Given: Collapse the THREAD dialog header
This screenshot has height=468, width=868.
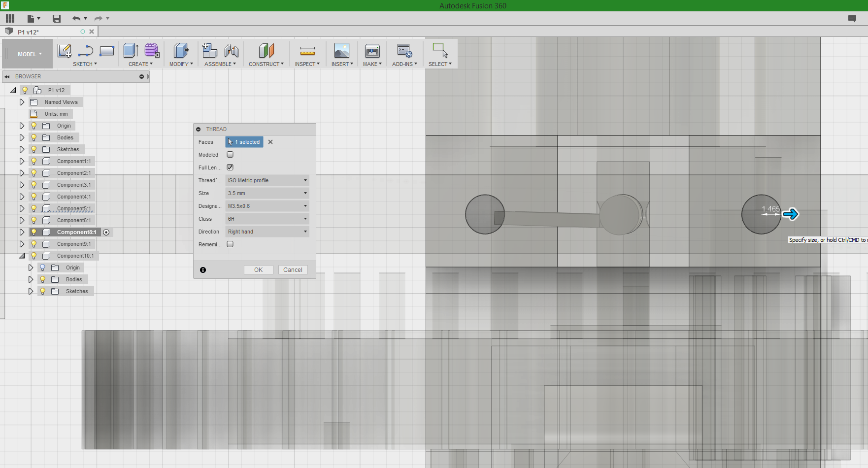Looking at the screenshot, I should click(199, 129).
